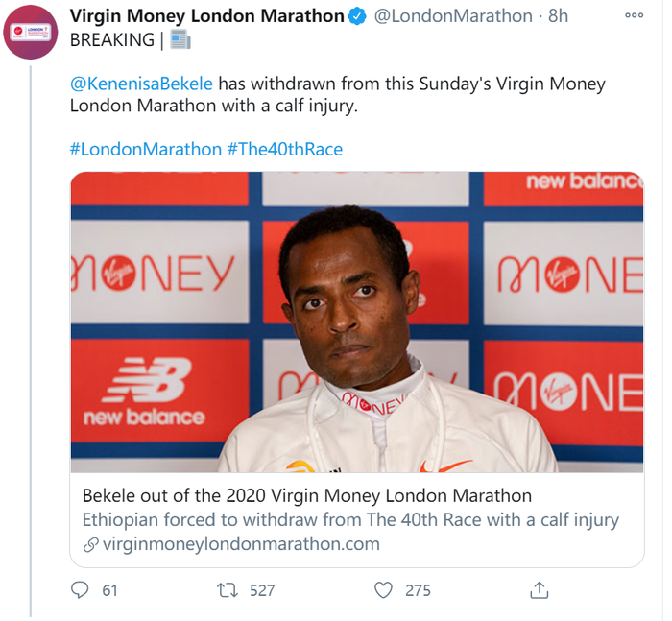Image resolution: width=672 pixels, height=621 pixels.
Task: Click the Virgin Money London Marathon avatar
Action: 31,33
